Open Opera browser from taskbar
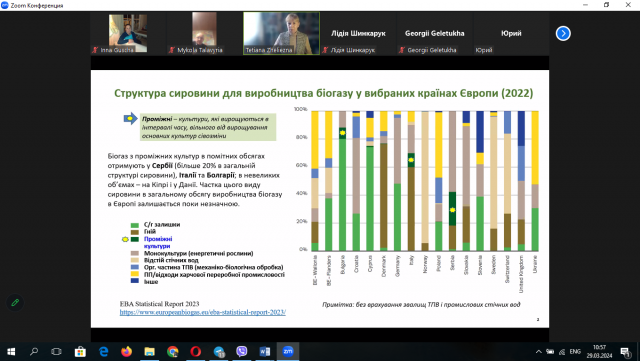This screenshot has height=361, width=640. tap(196, 351)
